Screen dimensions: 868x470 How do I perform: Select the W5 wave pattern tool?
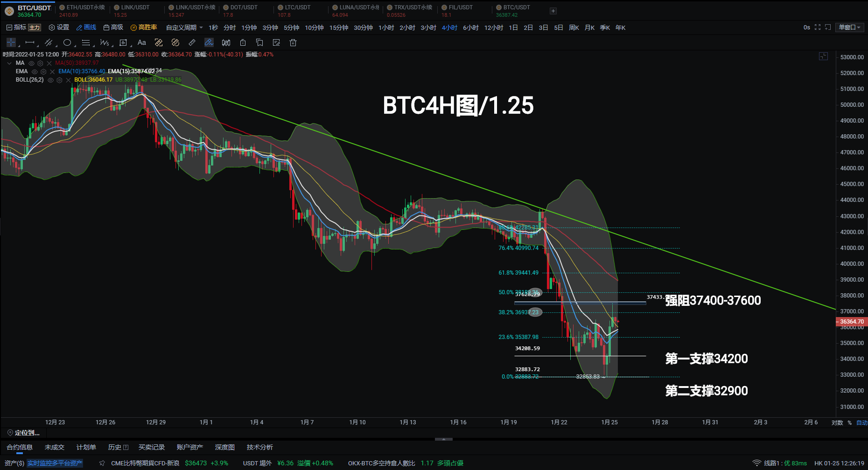(105, 42)
